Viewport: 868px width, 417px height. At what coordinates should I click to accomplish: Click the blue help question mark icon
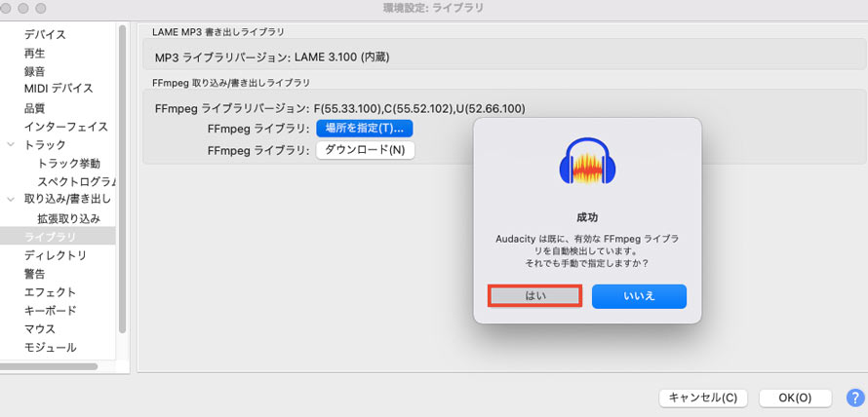point(854,398)
